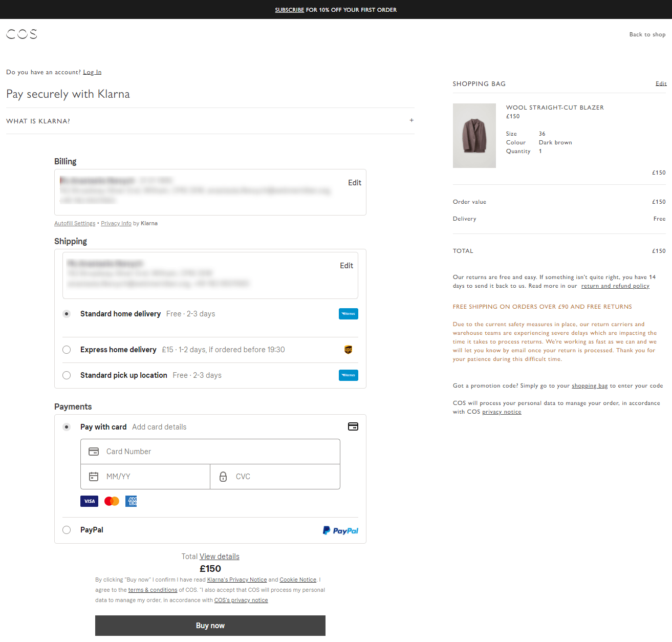Select Express home delivery option
This screenshot has height=642, width=672.
point(67,350)
